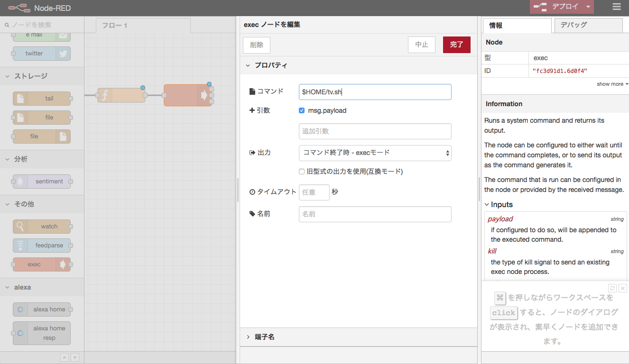The image size is (629, 364).
Task: Click the Information heading
Action: coord(504,104)
